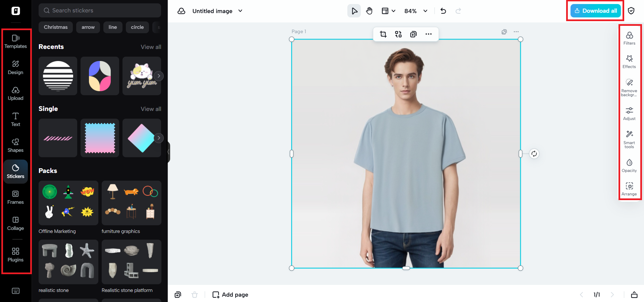This screenshot has height=302, width=644.
Task: Expand the Untitled image title menu
Action: click(x=240, y=11)
